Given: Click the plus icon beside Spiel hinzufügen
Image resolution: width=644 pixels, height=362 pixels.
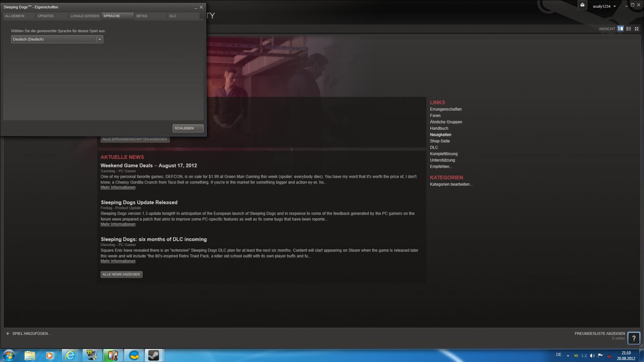Looking at the screenshot, I should coord(7,333).
